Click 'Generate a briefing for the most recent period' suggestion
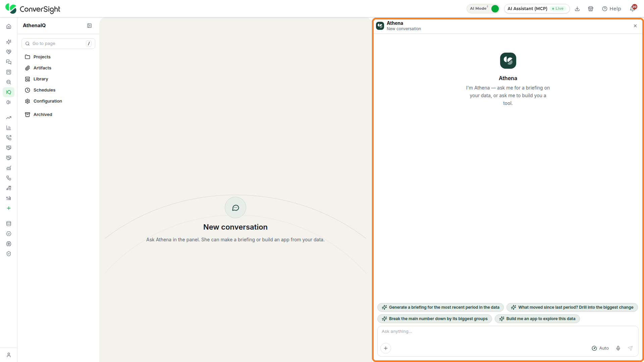The width and height of the screenshot is (644, 362). [x=440, y=307]
